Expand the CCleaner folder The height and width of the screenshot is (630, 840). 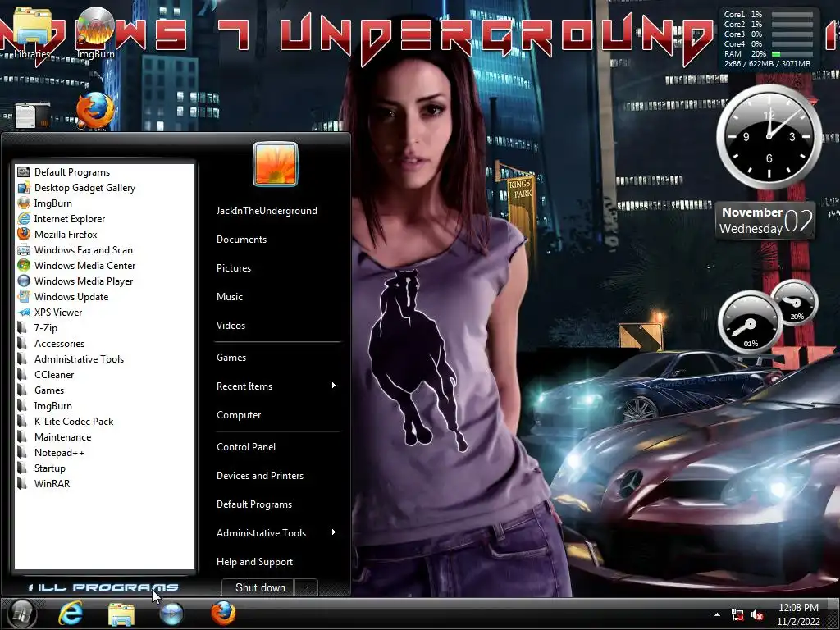click(x=104, y=374)
